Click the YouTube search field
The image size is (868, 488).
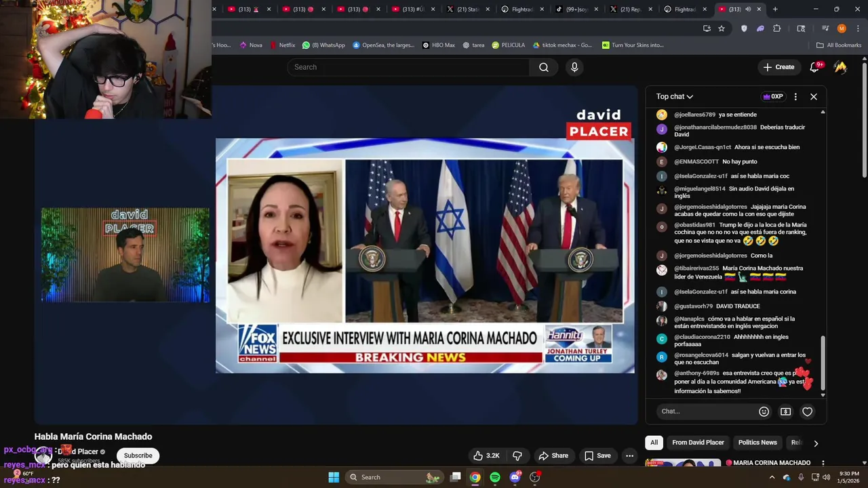coord(408,67)
